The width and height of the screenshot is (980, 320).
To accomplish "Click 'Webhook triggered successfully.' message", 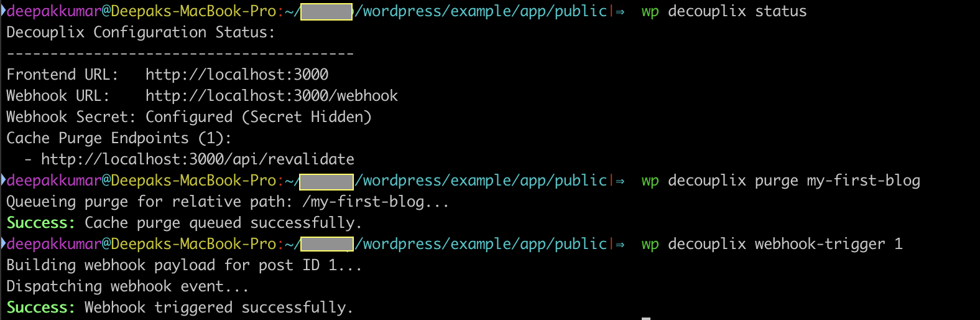I will (219, 308).
